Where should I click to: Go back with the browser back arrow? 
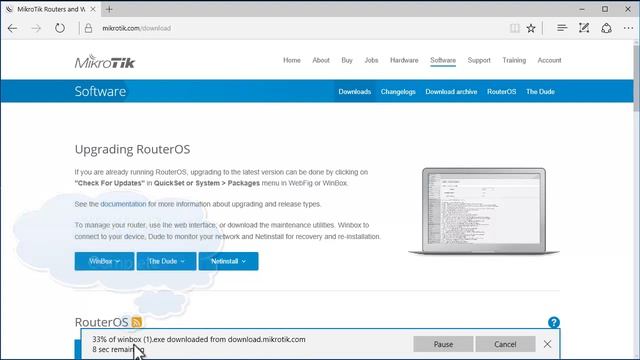(x=13, y=28)
